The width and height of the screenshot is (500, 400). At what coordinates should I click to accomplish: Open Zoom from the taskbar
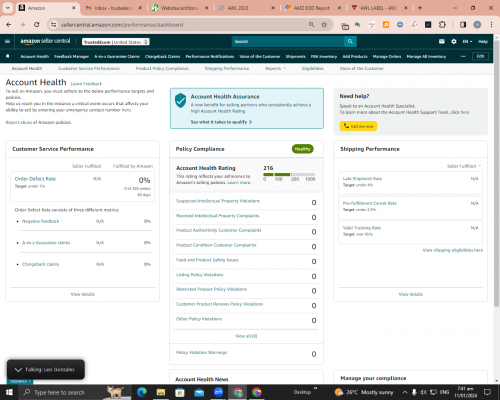tap(218, 392)
